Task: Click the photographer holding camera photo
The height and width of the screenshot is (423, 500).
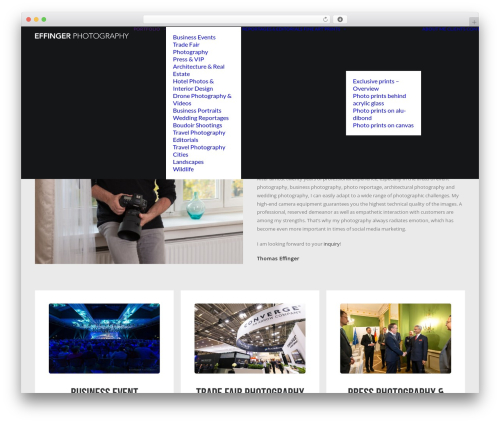Action: tap(139, 221)
